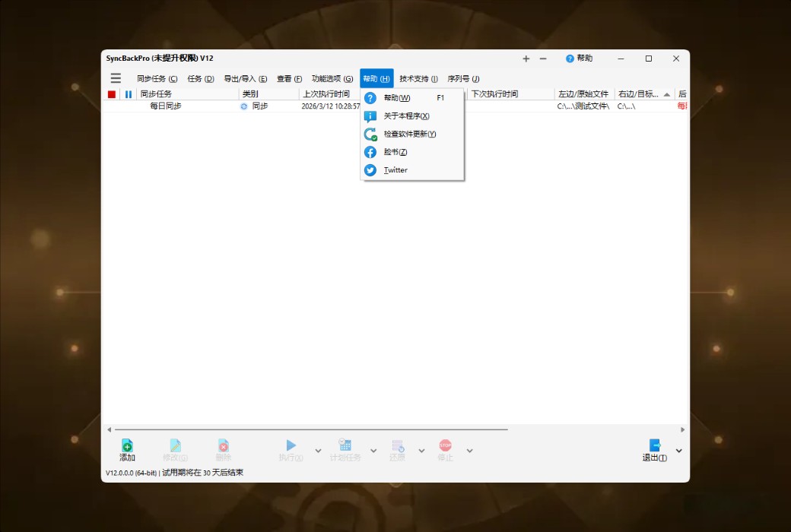
Task: Click the red Stop (停止) icon
Action: pyautogui.click(x=445, y=447)
